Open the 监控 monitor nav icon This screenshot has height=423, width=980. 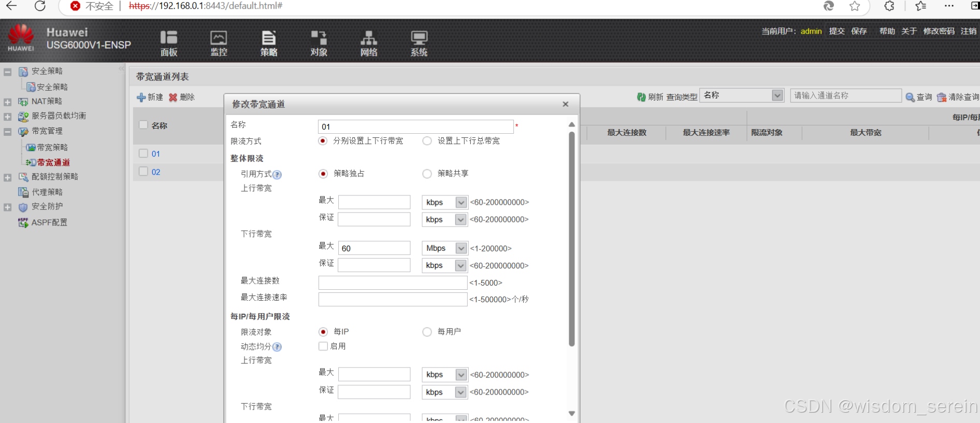tap(219, 44)
